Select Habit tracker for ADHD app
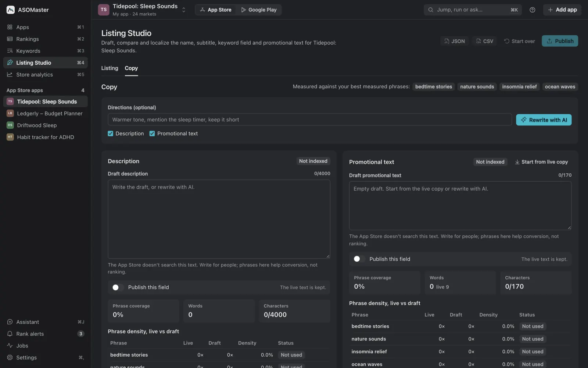Image resolution: width=588 pixels, height=368 pixels. (46, 137)
